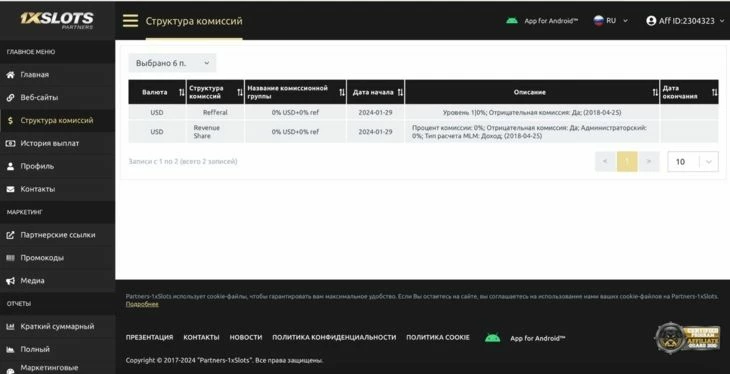Click the envelope icon for Контакты
Screen dimensions: 730x374
point(10,189)
